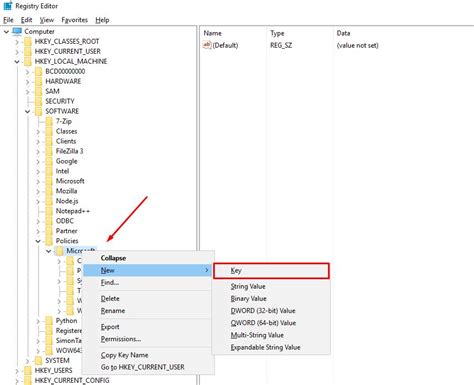Click Export in the context menu

pos(110,327)
